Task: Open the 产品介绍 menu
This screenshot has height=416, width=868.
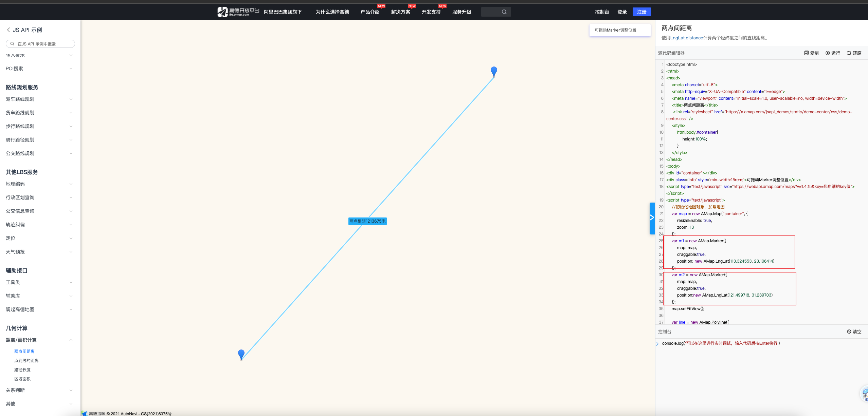Action: click(x=370, y=12)
